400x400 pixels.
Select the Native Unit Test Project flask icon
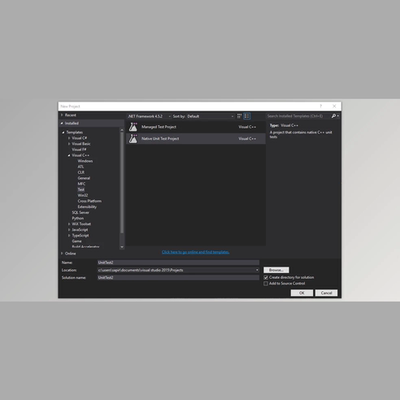133,139
